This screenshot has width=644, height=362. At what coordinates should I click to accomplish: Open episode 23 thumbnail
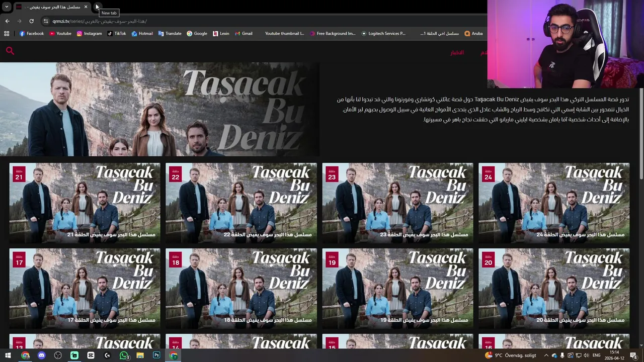point(397,203)
